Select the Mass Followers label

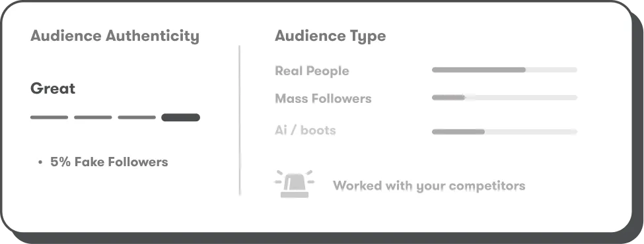pyautogui.click(x=323, y=98)
